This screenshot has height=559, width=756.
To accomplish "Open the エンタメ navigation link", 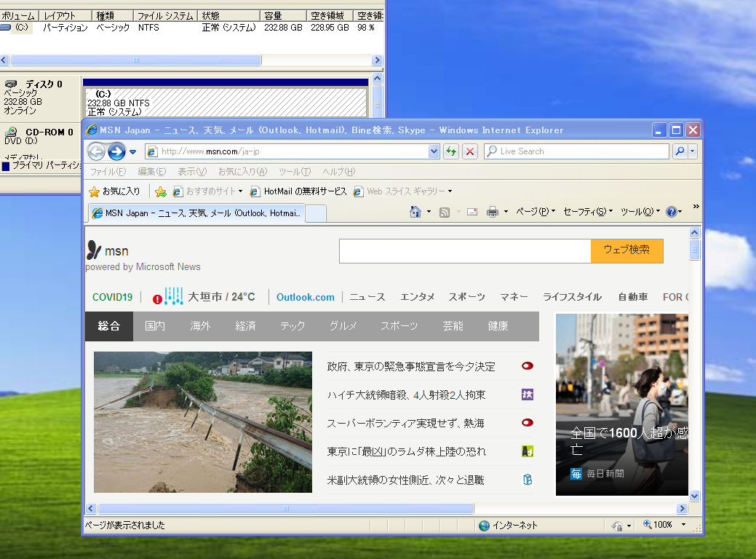I will click(418, 297).
